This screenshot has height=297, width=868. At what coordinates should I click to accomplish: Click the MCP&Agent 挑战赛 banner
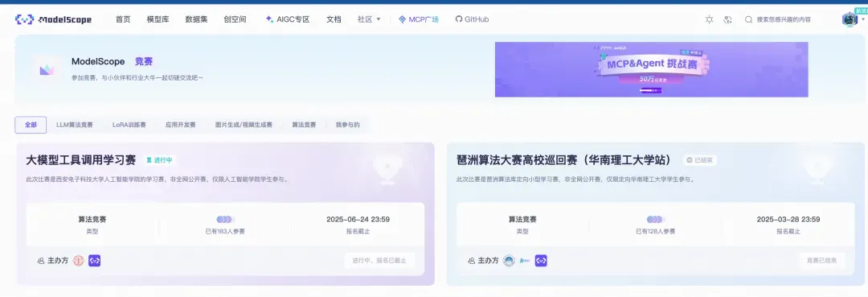(x=652, y=69)
